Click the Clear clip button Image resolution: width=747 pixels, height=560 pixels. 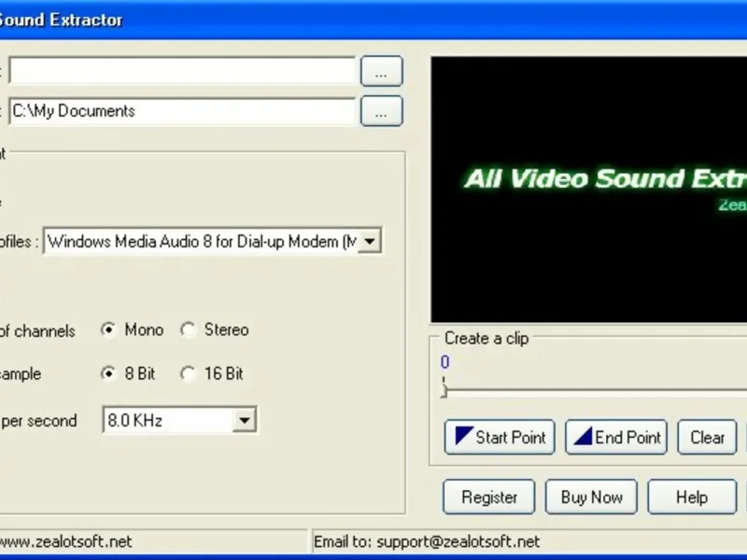point(708,437)
